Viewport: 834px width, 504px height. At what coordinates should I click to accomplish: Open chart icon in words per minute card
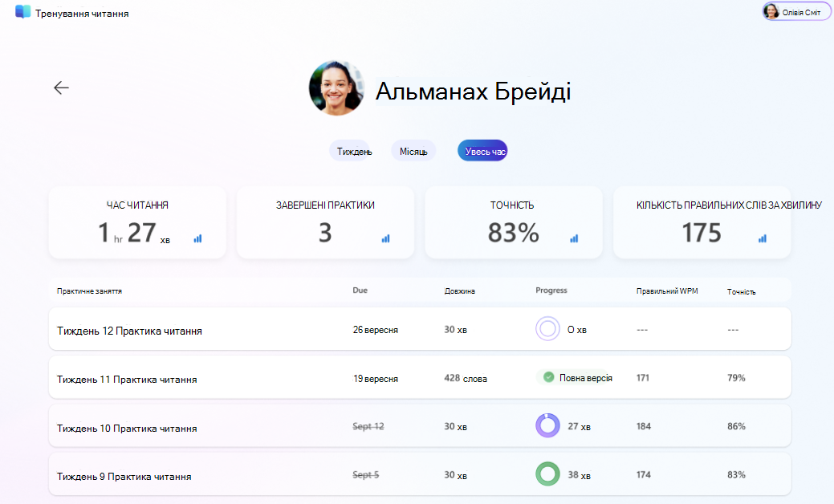pyautogui.click(x=763, y=238)
